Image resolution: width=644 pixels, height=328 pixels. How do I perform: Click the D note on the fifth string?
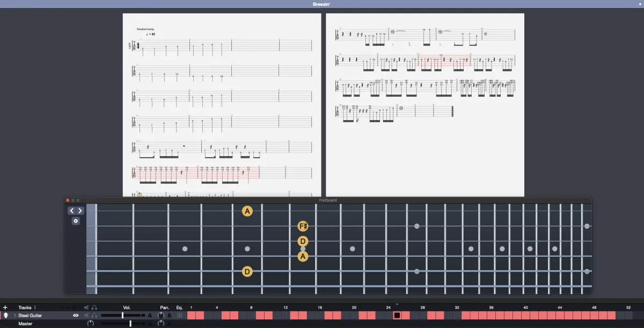[x=247, y=272]
